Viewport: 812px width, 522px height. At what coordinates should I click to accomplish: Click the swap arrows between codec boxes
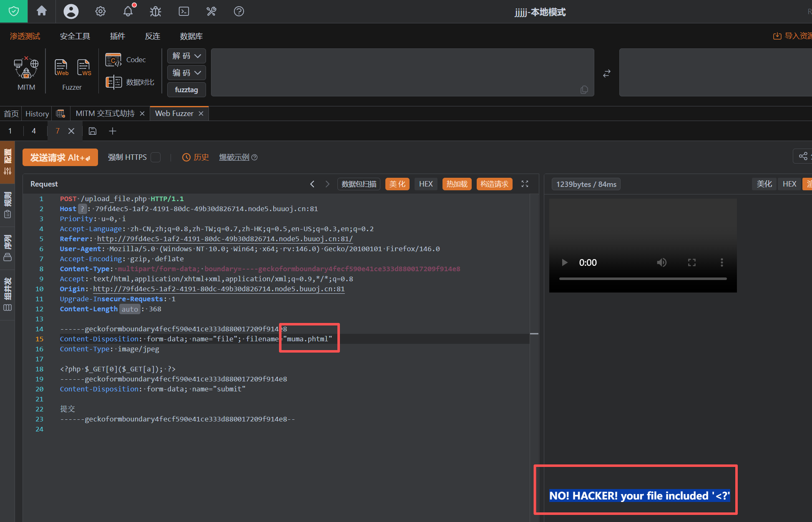click(607, 73)
